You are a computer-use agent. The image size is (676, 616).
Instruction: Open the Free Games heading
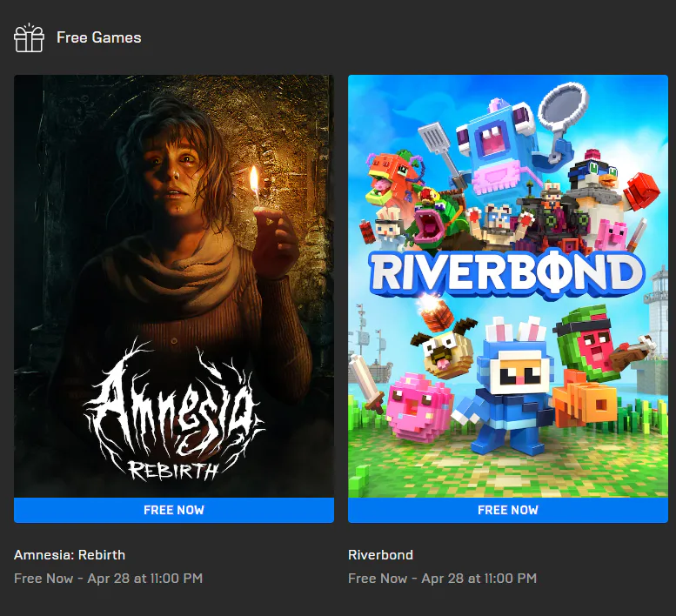[98, 37]
